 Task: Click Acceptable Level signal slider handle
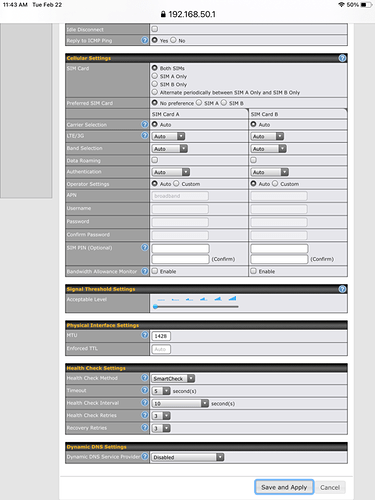click(x=155, y=306)
